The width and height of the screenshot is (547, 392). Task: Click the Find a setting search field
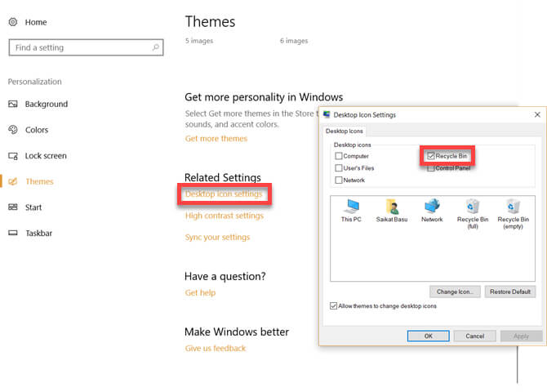pos(86,47)
